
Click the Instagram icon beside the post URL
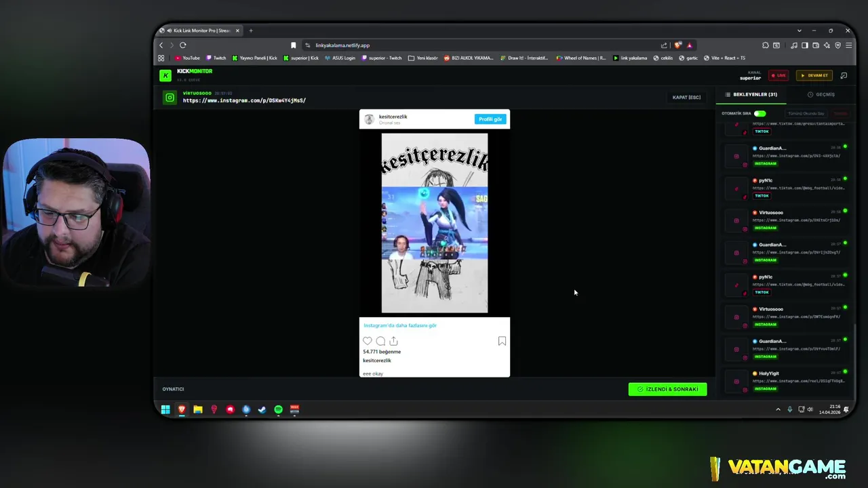170,98
